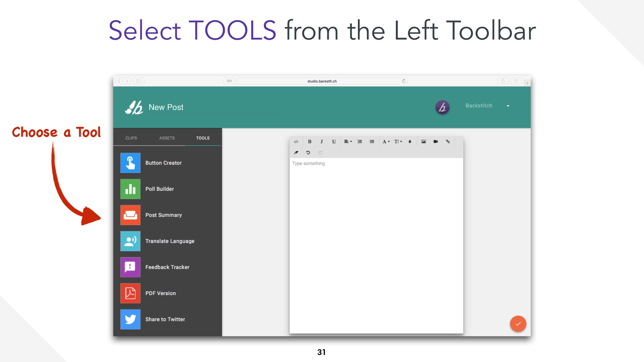Click the undo button in editor
The width and height of the screenshot is (644, 362).
pyautogui.click(x=308, y=152)
